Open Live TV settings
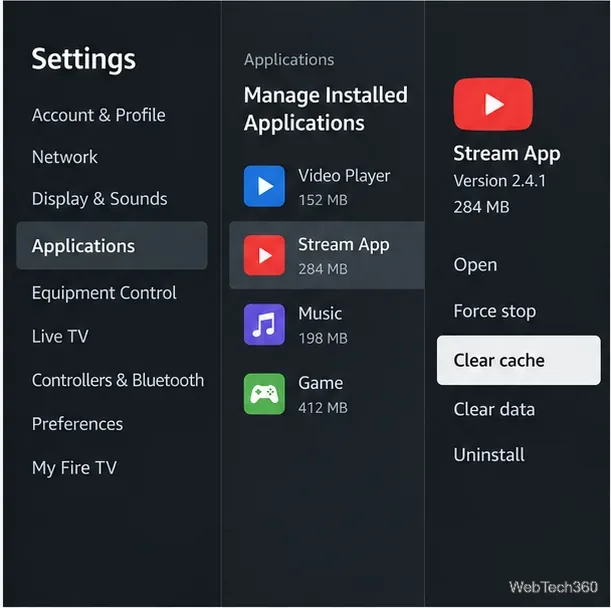611x608 pixels. coord(60,336)
